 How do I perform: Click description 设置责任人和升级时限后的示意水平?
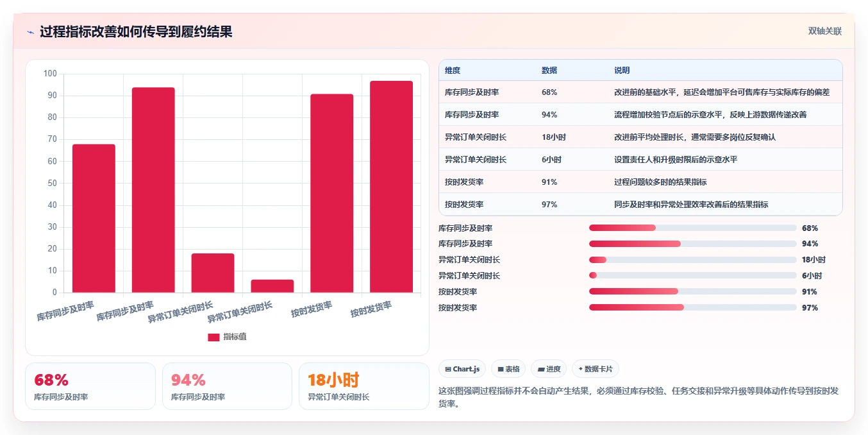[676, 160]
